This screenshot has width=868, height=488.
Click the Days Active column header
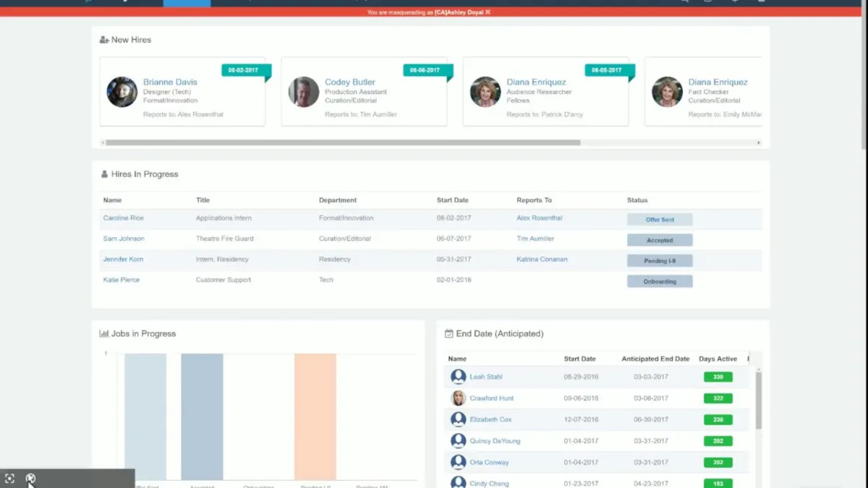tap(718, 359)
